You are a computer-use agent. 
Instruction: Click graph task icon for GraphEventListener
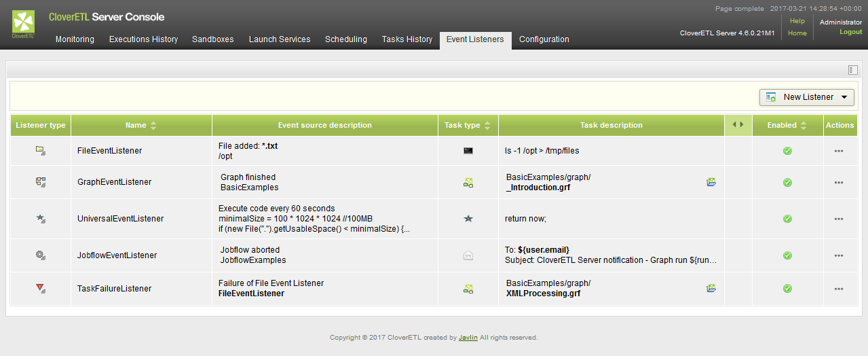(x=468, y=182)
